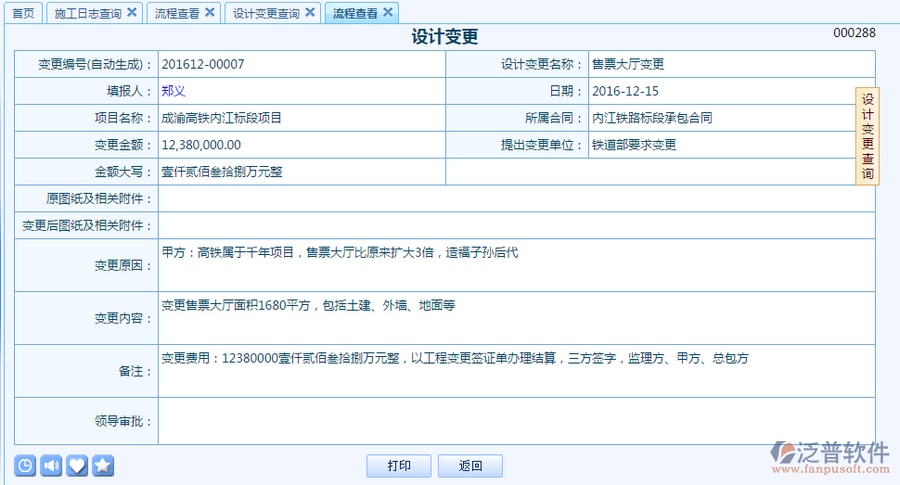Close the first 流程查看 tab
The height and width of the screenshot is (485, 900).
point(210,12)
